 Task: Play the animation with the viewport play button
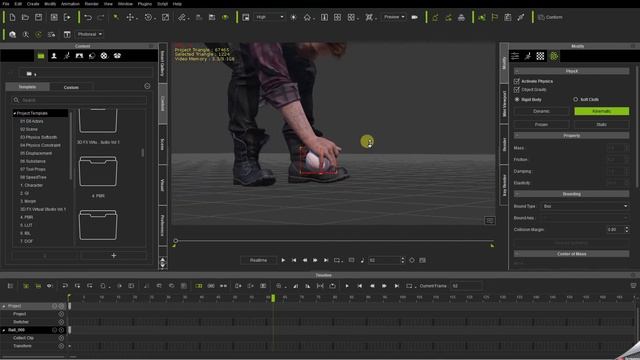283,260
